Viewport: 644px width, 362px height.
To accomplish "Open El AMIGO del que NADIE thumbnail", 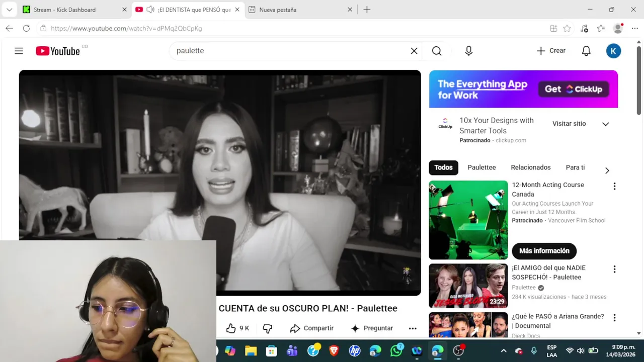I will pyautogui.click(x=468, y=286).
